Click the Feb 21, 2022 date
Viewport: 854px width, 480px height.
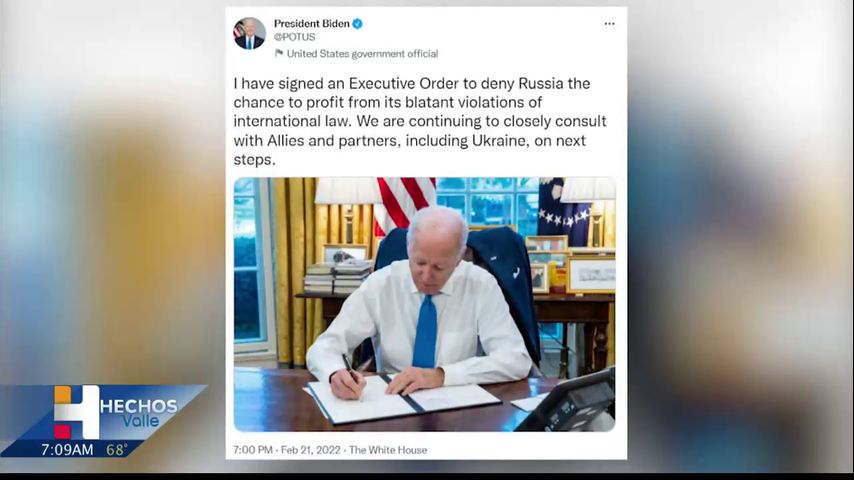[x=310, y=450]
